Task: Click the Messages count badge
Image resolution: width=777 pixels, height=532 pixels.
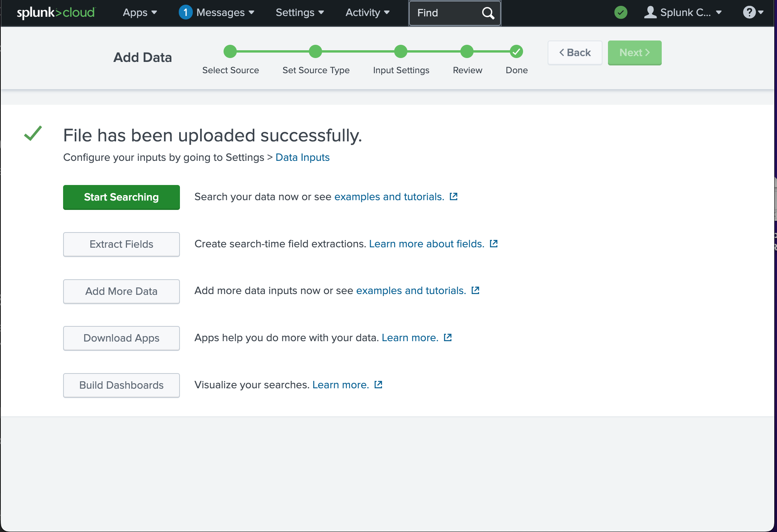Action: click(x=185, y=12)
